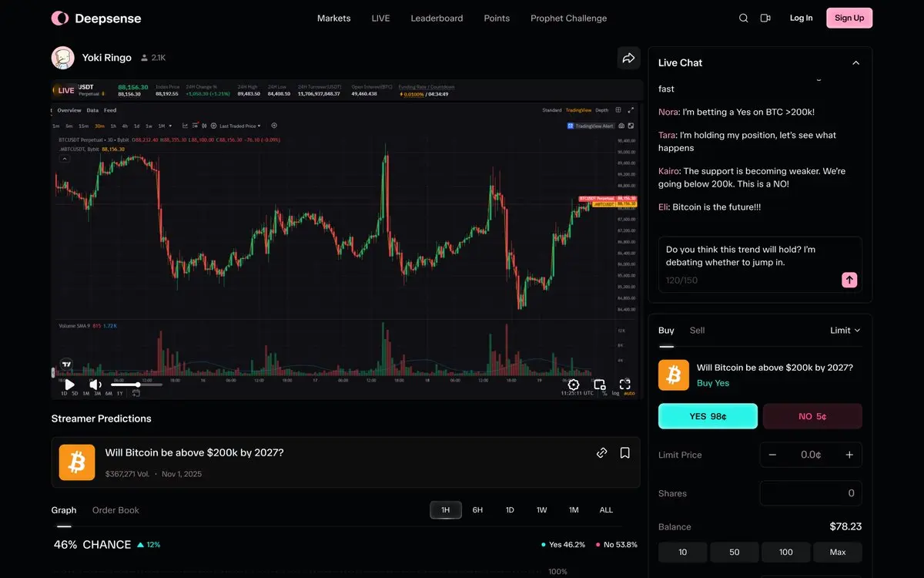Click the '46% CHANCE' label
The image size is (924, 578).
(x=92, y=544)
